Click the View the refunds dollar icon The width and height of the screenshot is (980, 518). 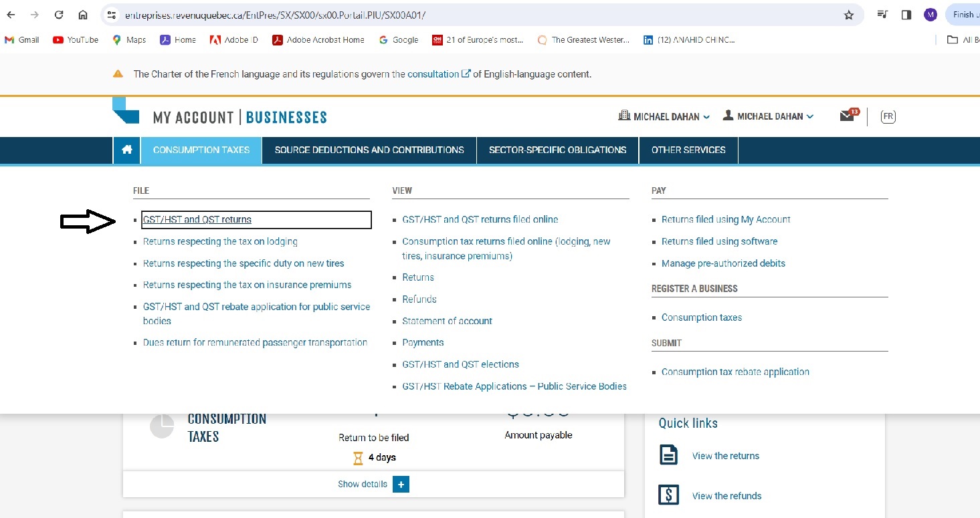coord(668,495)
